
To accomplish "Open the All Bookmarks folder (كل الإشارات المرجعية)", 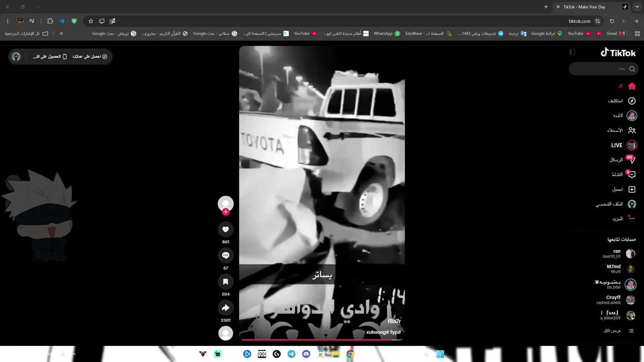I will click(27, 34).
